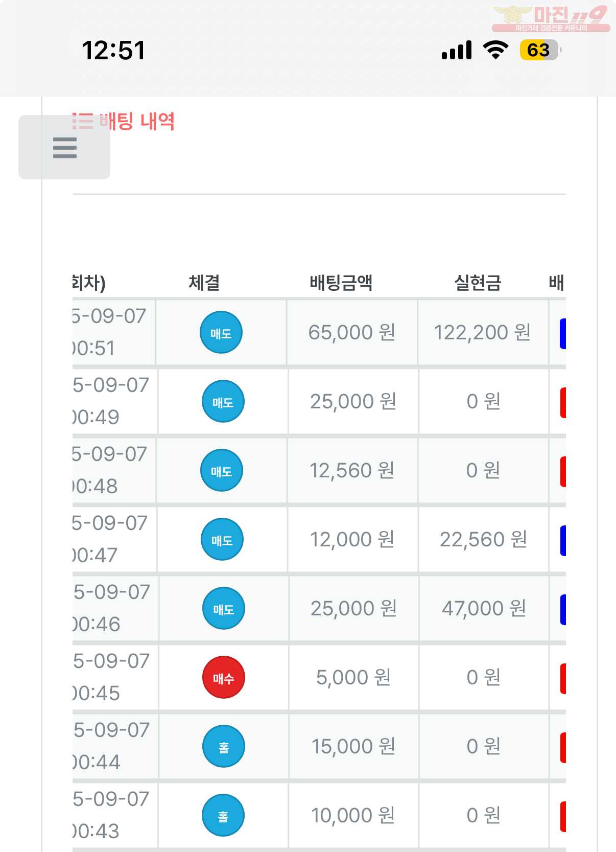Open the hamburger menu button
The width and height of the screenshot is (616, 852).
pyautogui.click(x=64, y=147)
